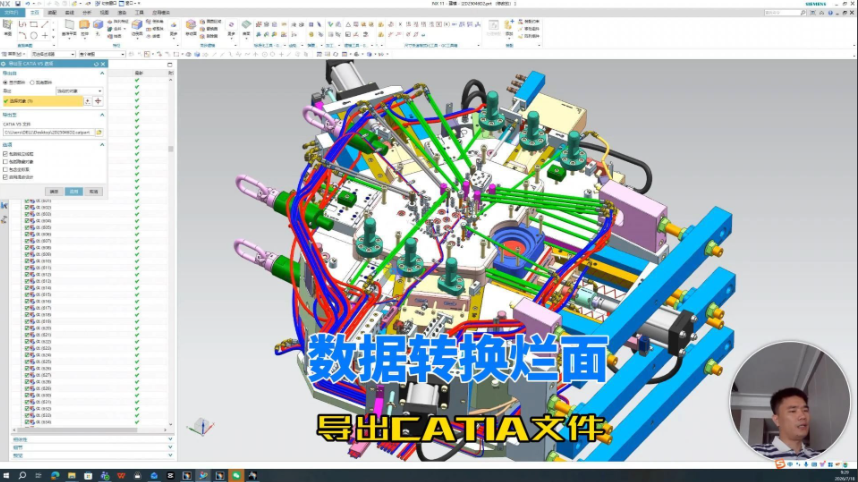Open the Add Component tool in the assemblies group

[509, 27]
